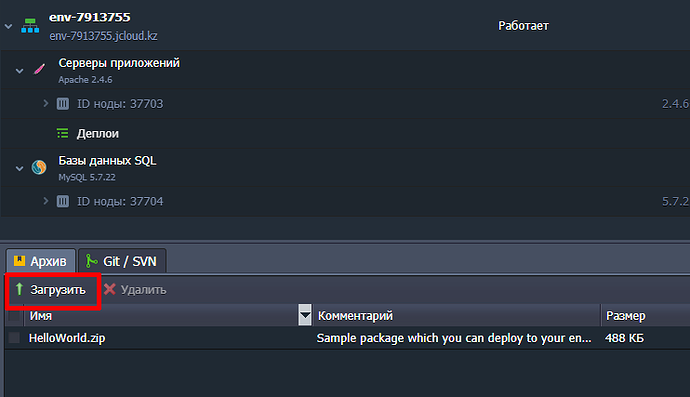Click the red X delete icon
The width and height of the screenshot is (690, 397).
point(110,289)
